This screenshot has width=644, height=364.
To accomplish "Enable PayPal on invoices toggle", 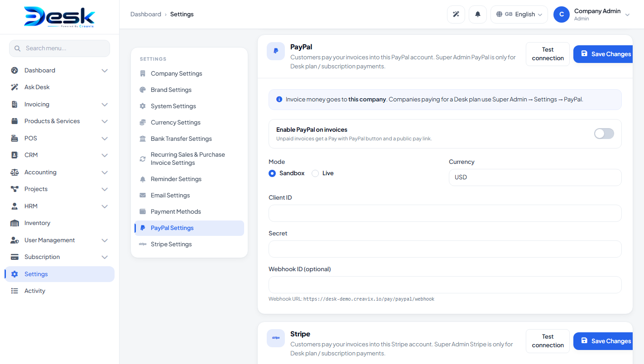I will [604, 134].
